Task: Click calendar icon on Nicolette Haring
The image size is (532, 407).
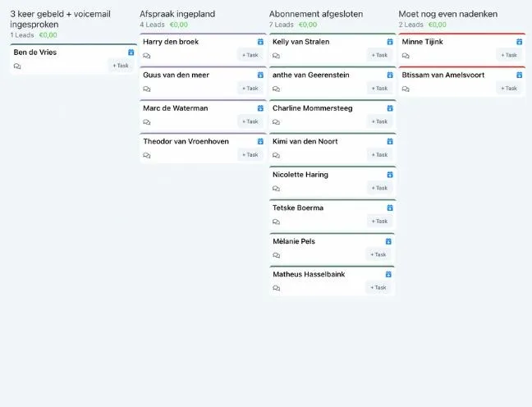Action: [x=390, y=175]
